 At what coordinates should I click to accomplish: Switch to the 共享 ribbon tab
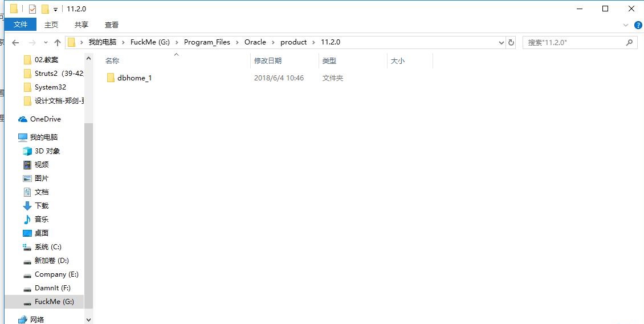(x=81, y=25)
